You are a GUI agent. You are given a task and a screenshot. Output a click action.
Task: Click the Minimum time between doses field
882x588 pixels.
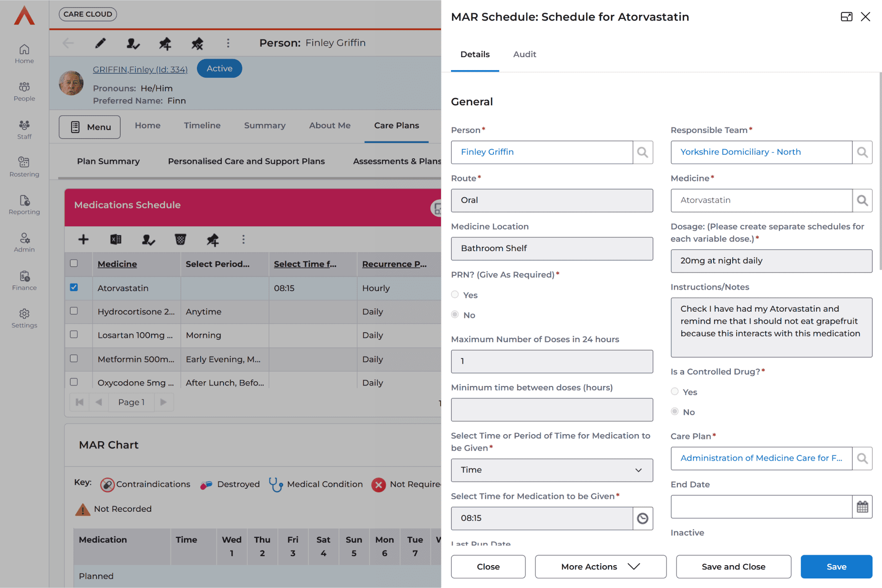coord(552,410)
